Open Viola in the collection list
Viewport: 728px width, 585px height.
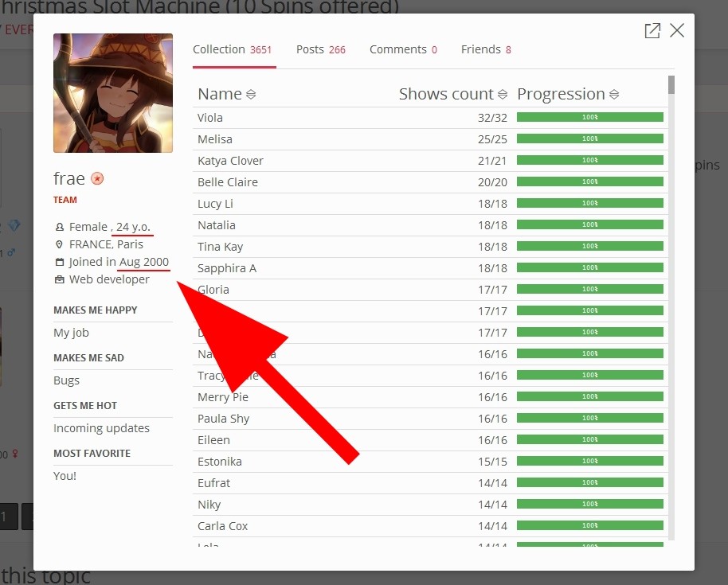[210, 118]
